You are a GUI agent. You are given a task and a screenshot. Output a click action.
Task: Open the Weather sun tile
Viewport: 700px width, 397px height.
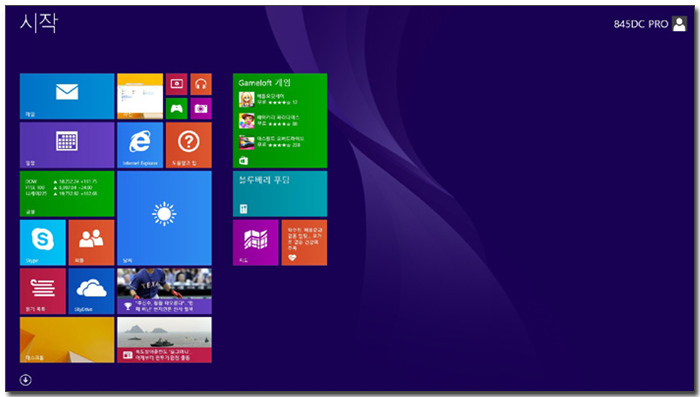coord(164,218)
